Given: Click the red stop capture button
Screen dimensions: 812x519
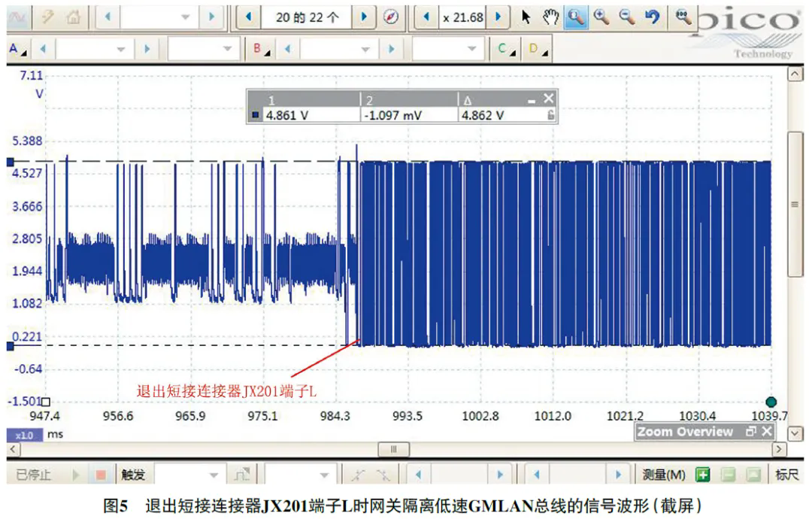Looking at the screenshot, I should click(101, 475).
